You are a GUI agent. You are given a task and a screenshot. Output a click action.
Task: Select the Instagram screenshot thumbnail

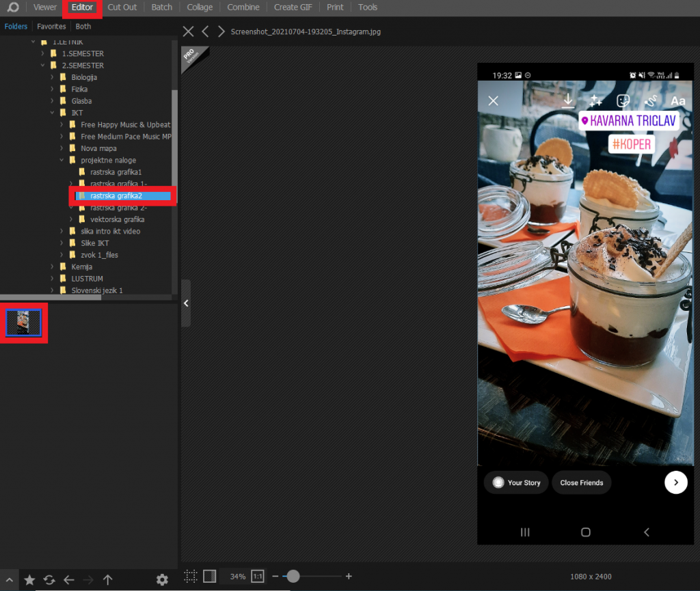[23, 322]
